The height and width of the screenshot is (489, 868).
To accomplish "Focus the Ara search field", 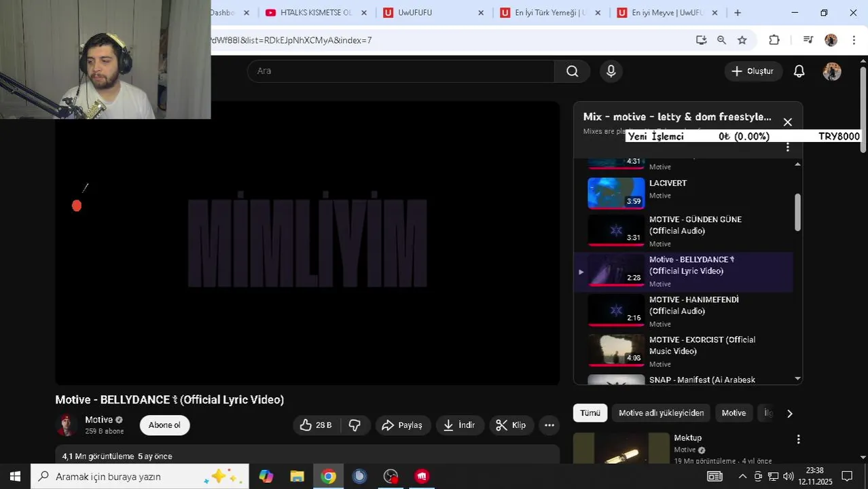I will coord(401,71).
